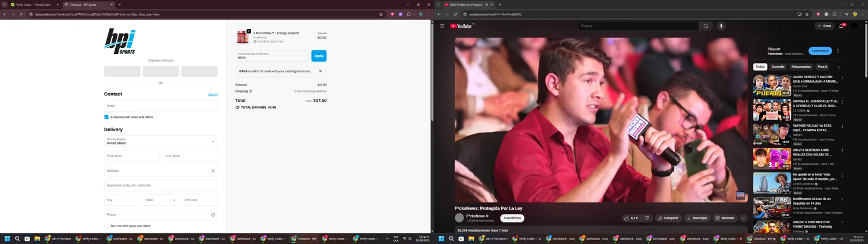868x244 pixels.
Task: Open the Modificamos el Auto video thumbnail
Action: click(772, 207)
